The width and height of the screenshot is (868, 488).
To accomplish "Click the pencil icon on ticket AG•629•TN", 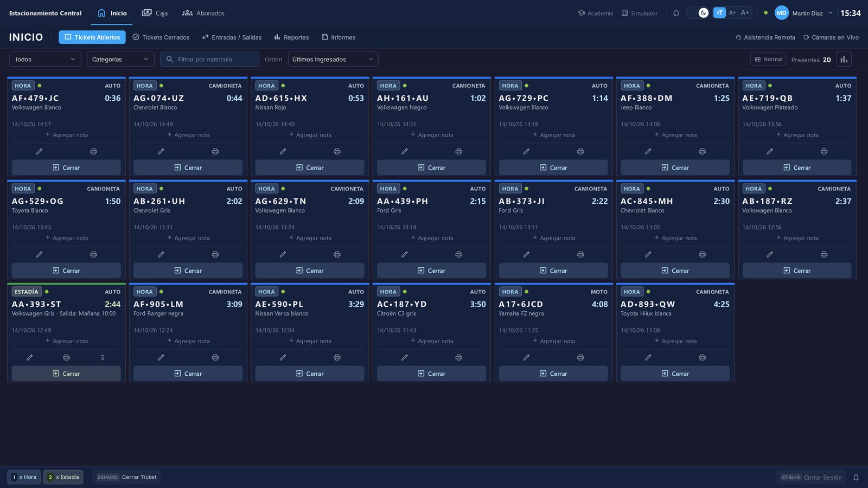I will pos(283,254).
